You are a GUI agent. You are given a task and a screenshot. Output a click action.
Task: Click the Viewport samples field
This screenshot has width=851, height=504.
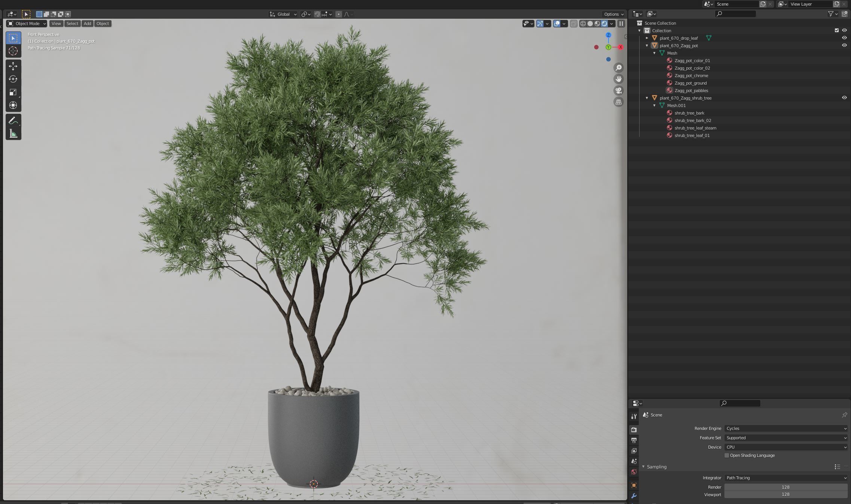(x=786, y=494)
